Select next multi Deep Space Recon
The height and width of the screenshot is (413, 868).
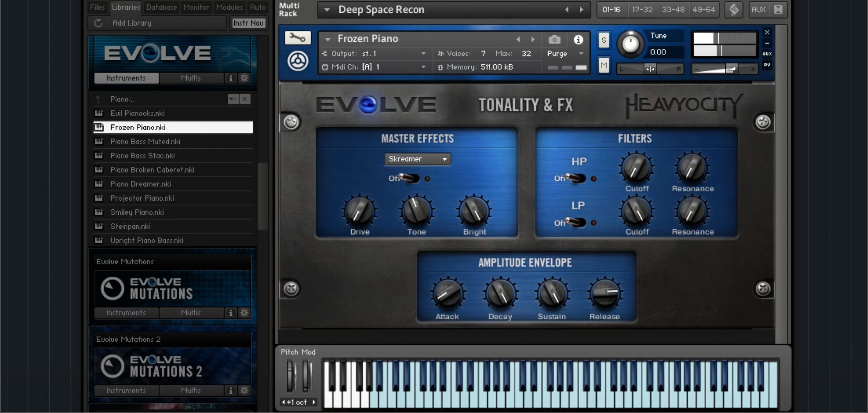tap(582, 9)
